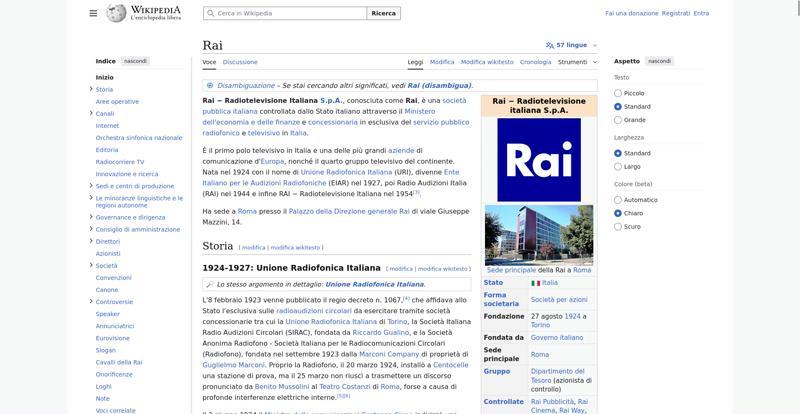Click the magnifying glass in the search box
Viewport: 800px width, 414px height.
pyautogui.click(x=211, y=13)
